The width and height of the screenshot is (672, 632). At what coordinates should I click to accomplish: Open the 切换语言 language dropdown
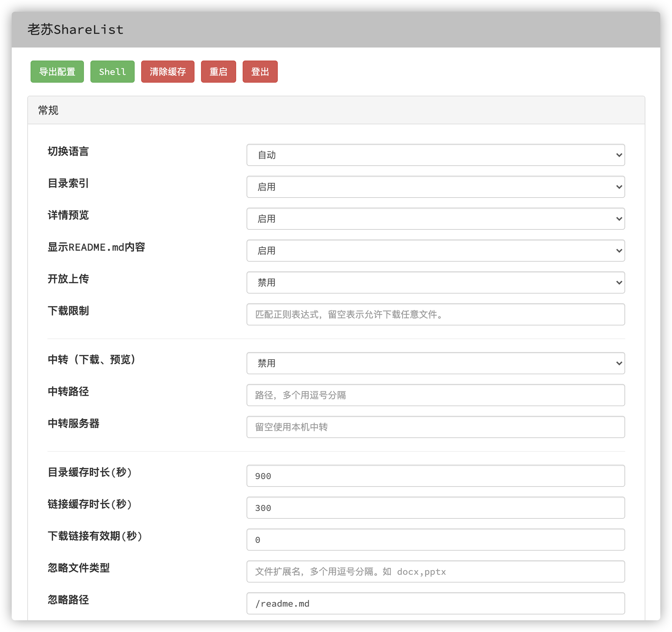coord(436,155)
